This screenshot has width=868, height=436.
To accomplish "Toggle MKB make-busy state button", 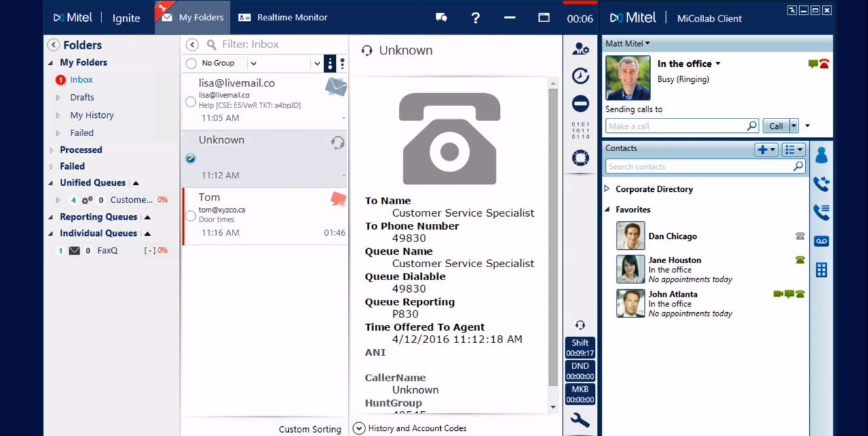I will point(580,394).
